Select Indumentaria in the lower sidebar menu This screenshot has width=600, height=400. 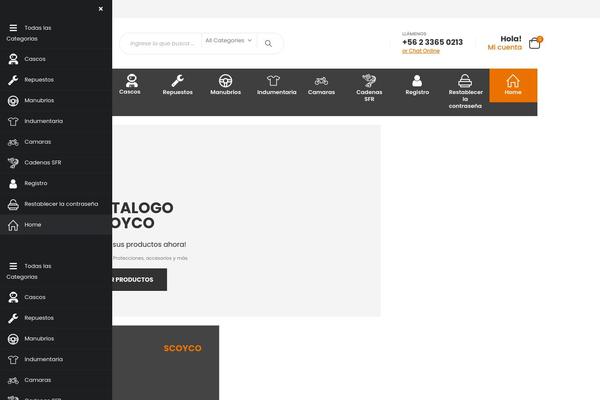click(56, 359)
